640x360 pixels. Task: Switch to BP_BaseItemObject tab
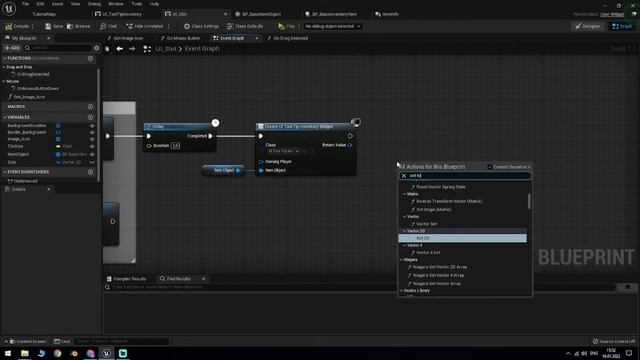pyautogui.click(x=262, y=14)
